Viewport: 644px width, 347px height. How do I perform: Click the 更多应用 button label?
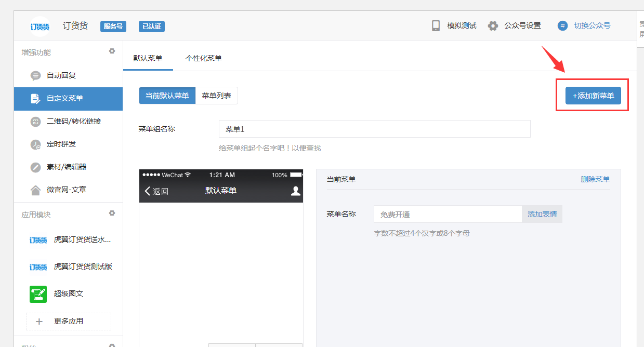click(x=69, y=321)
